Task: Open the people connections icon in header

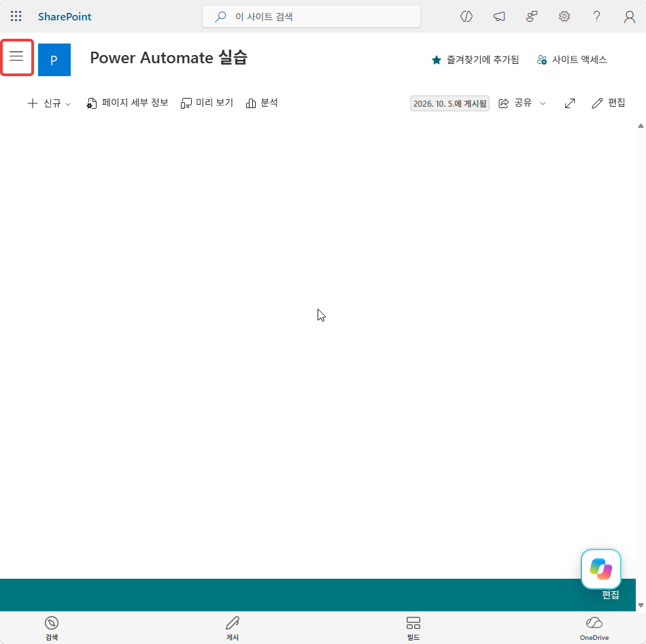Action: coord(532,16)
